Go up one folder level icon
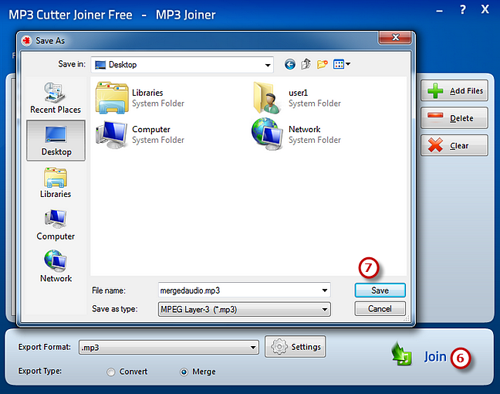The image size is (500, 394). click(306, 64)
